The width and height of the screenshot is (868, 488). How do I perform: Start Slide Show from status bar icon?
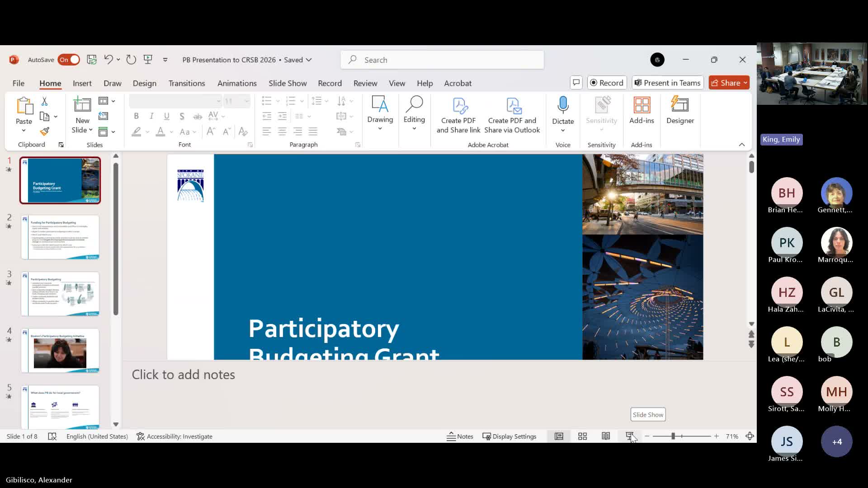click(x=629, y=436)
